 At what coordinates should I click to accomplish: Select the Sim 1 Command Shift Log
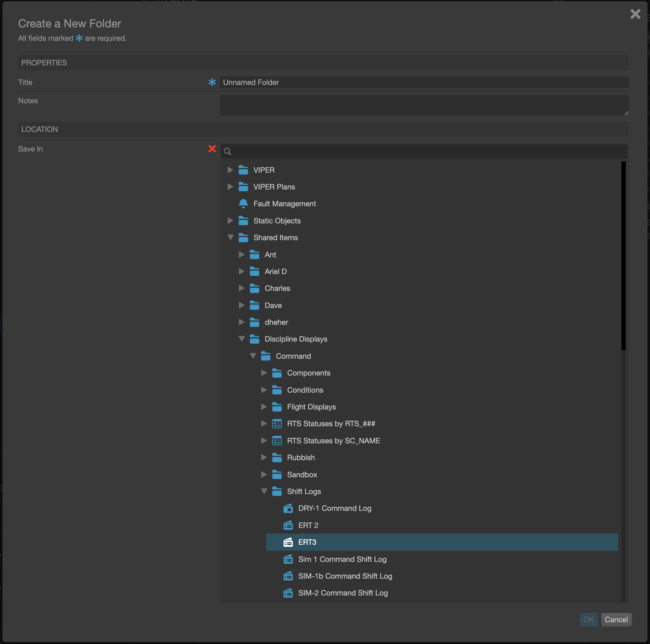pos(342,559)
